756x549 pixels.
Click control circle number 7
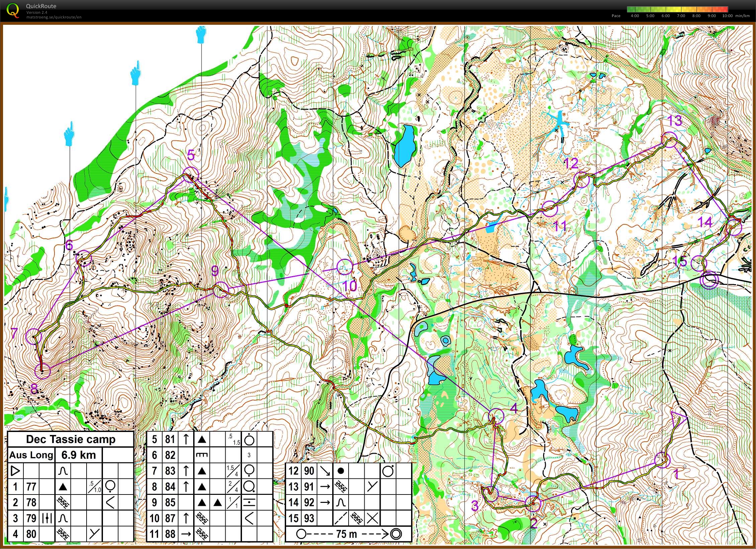point(33,336)
